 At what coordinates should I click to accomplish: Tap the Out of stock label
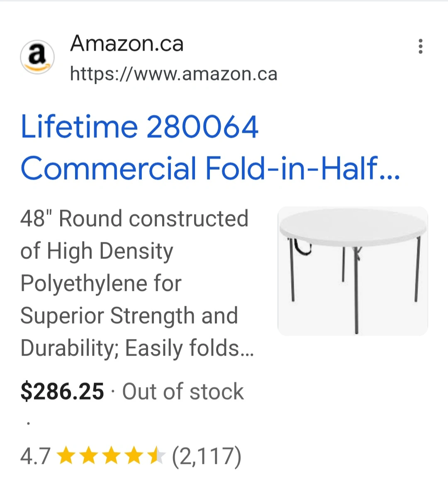point(183,392)
